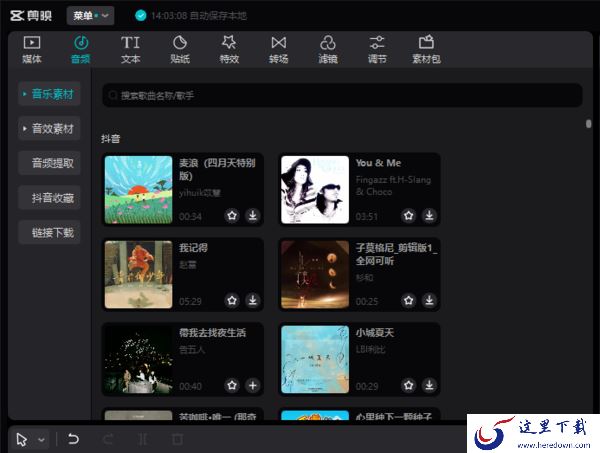Select 链接下载 in the sidebar
Screen dimensions: 600x453
point(49,233)
